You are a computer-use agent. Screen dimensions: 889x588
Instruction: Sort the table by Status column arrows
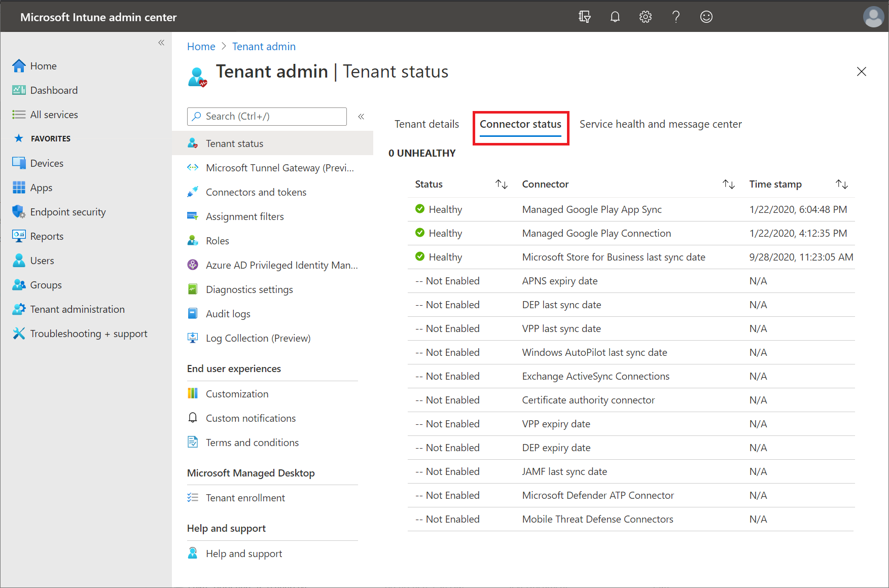pyautogui.click(x=502, y=184)
